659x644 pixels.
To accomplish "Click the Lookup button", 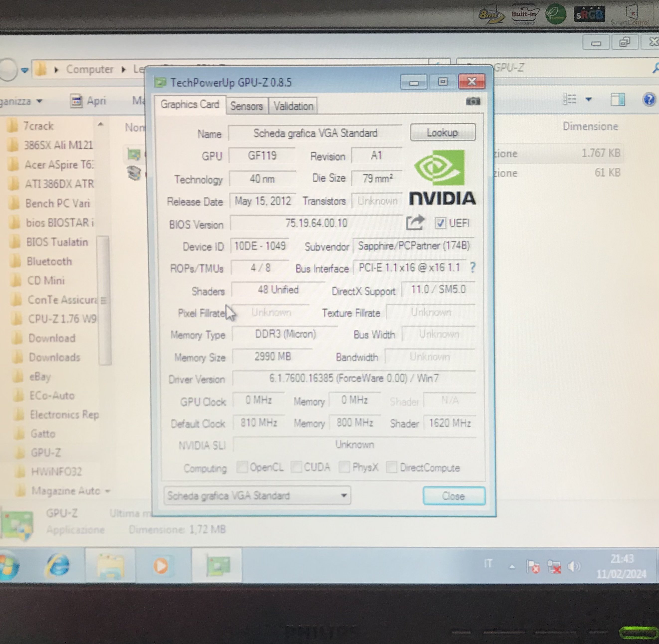I will pos(442,133).
